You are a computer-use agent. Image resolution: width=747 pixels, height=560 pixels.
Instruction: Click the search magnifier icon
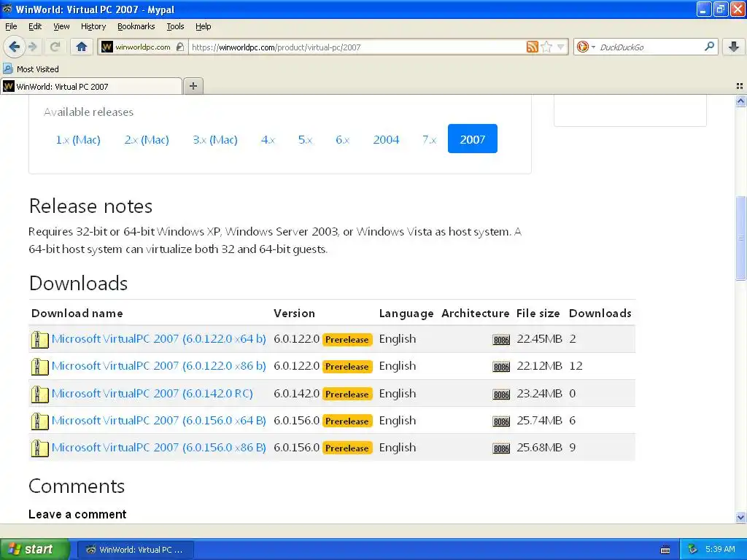709,46
